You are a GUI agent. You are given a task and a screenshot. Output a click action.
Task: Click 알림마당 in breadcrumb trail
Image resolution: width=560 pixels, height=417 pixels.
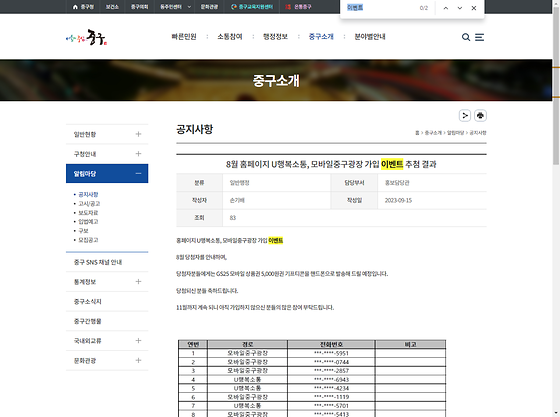[455, 133]
